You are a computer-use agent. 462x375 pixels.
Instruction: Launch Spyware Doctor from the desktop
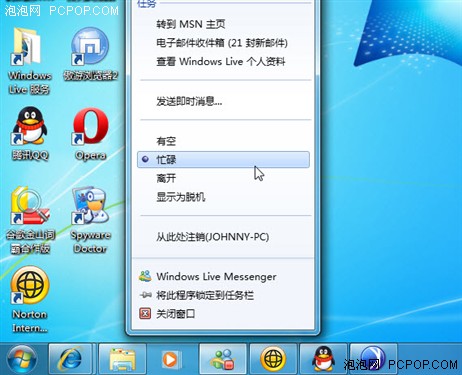(x=90, y=220)
